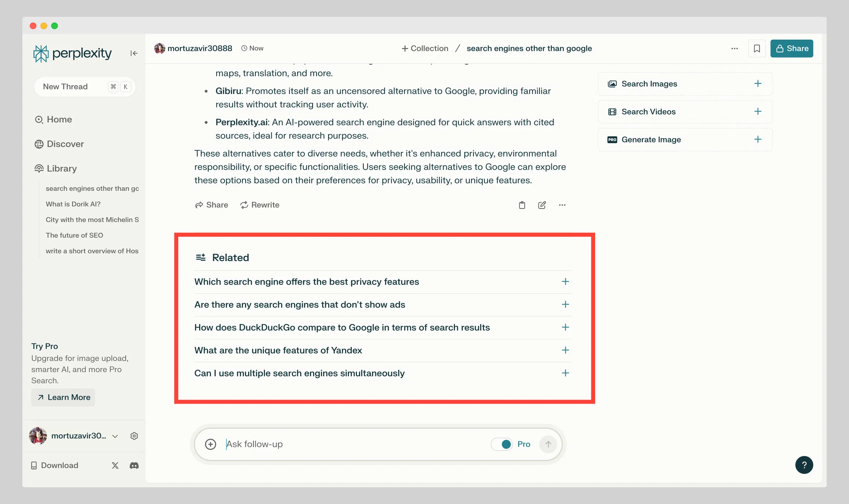
Task: Open the Discord icon link
Action: [134, 465]
